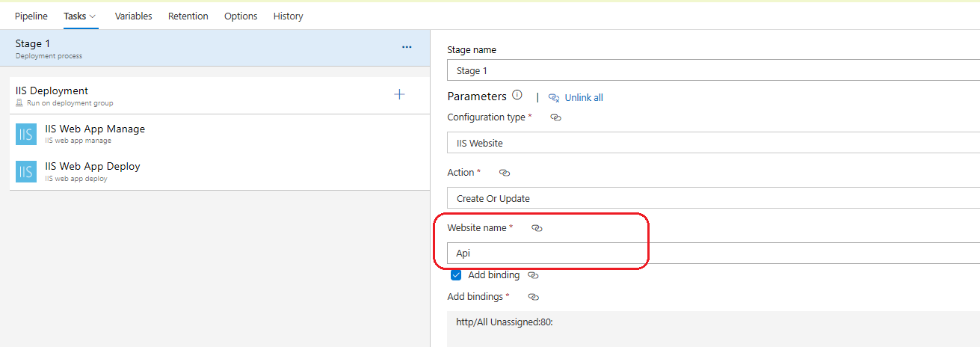Click the IIS Web App Manage icon
This screenshot has width=980, height=347.
click(26, 134)
